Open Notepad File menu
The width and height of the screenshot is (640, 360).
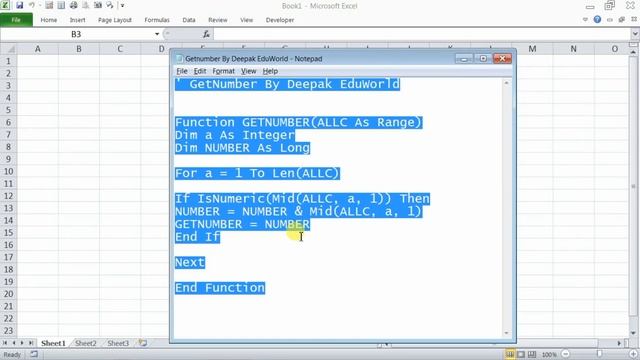[x=182, y=71]
